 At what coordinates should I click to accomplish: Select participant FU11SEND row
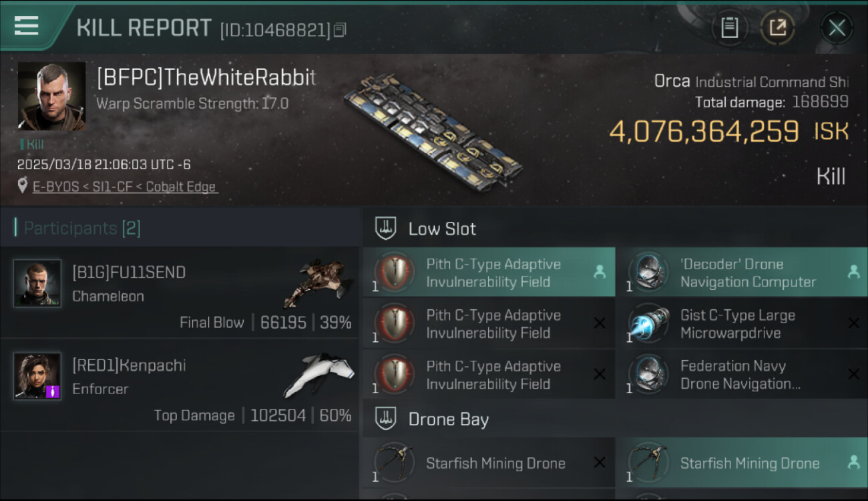coord(180,293)
